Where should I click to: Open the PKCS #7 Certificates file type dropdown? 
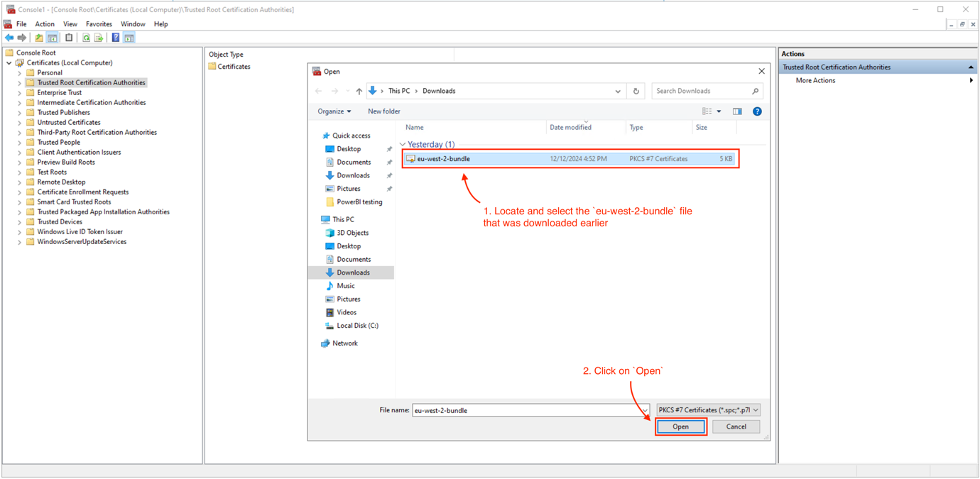[x=707, y=409]
